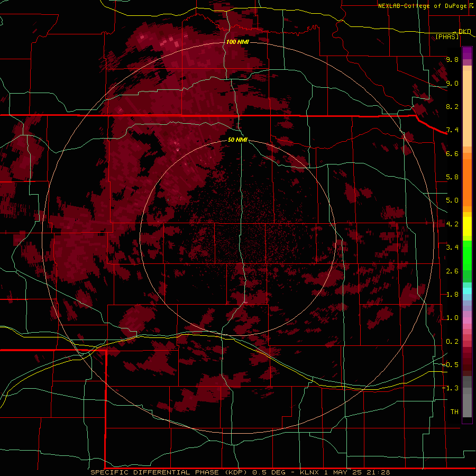The height and width of the screenshot is (476, 476).
Task: Click the 5.0 value on color scale
Action: click(452, 200)
